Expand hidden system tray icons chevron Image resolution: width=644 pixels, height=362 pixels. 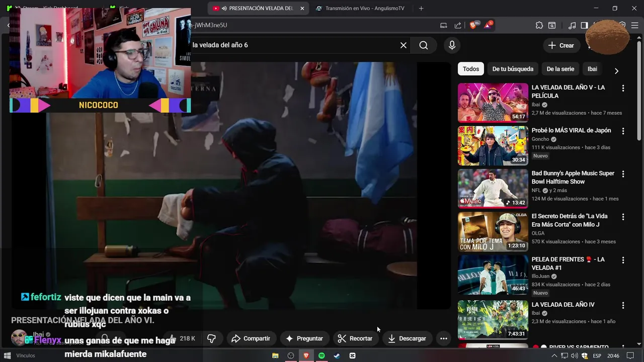(x=554, y=355)
